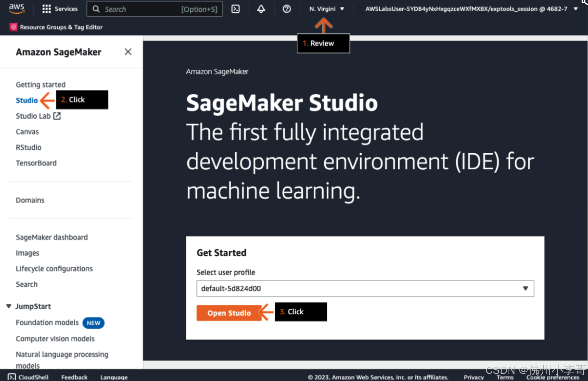Open the CloudShell terminal icon in top bar

[235, 9]
